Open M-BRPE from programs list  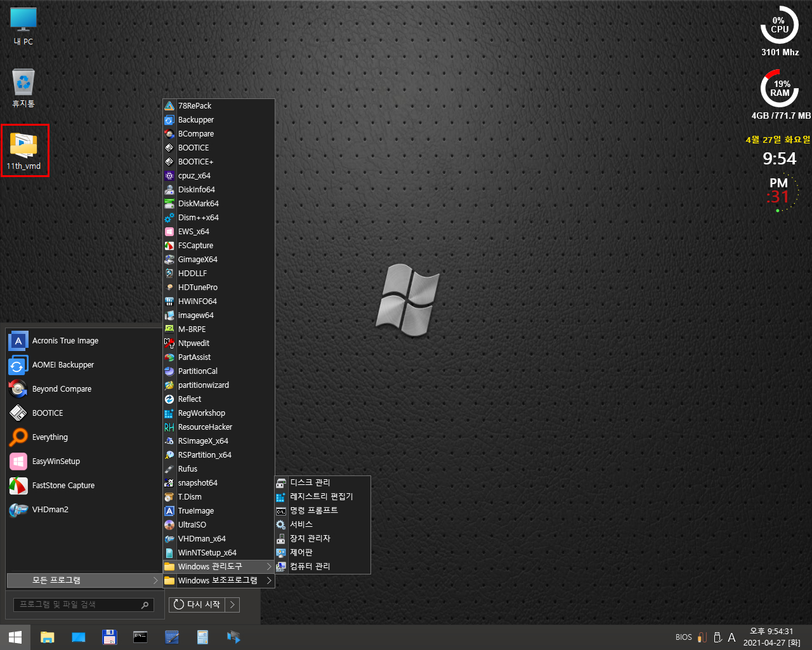tap(219, 329)
